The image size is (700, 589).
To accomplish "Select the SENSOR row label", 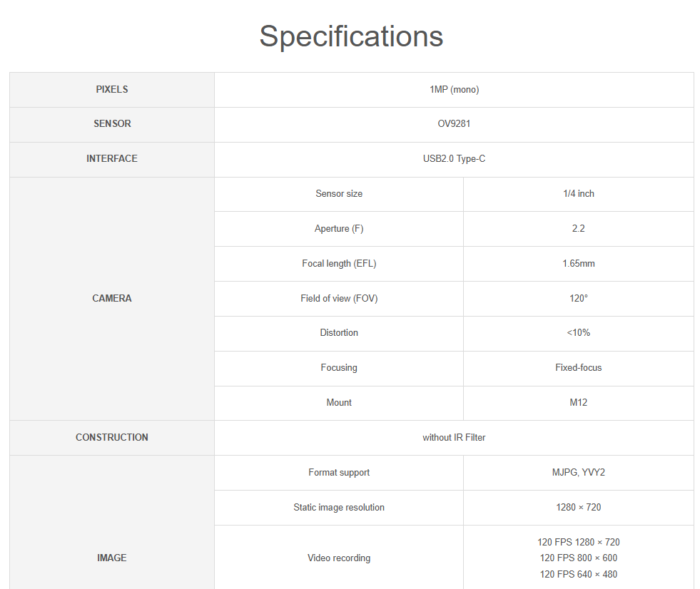I will 112,123.
